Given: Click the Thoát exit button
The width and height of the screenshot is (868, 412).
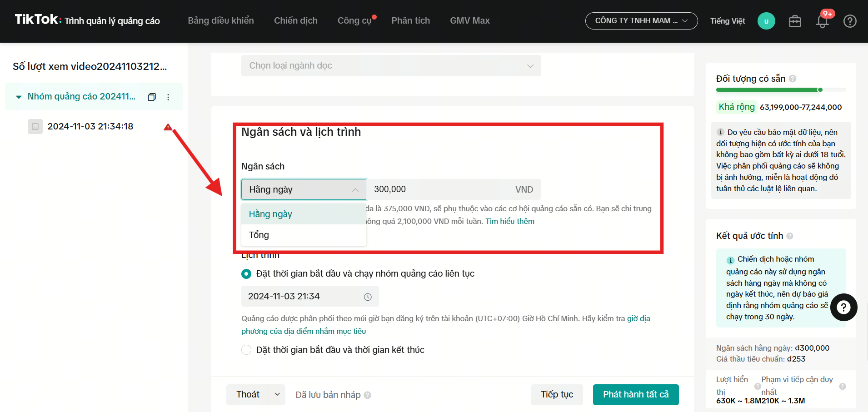Looking at the screenshot, I should (248, 394).
